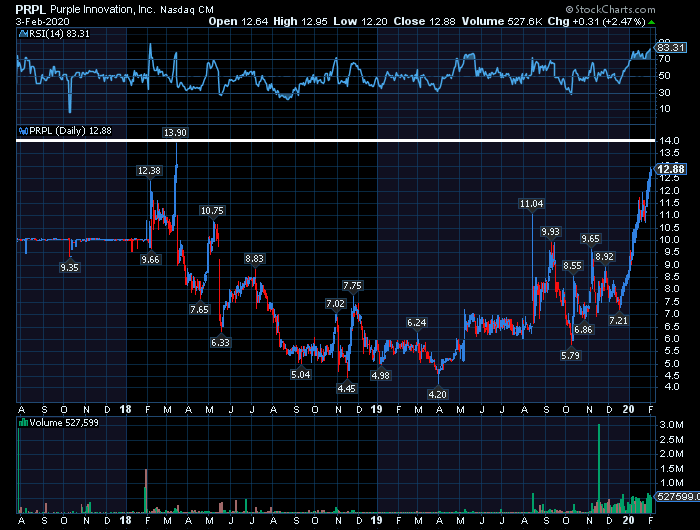Click the 9.65 high price label

[590, 239]
